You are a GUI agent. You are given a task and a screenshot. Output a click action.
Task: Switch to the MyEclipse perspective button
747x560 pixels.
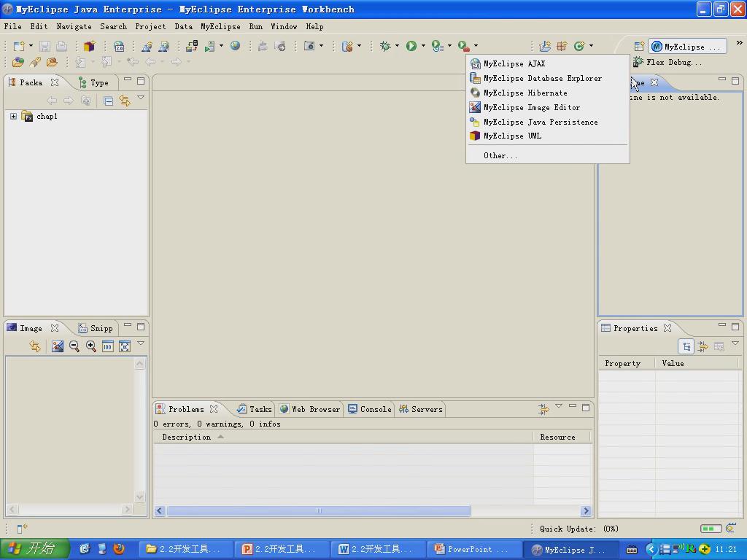coord(689,47)
